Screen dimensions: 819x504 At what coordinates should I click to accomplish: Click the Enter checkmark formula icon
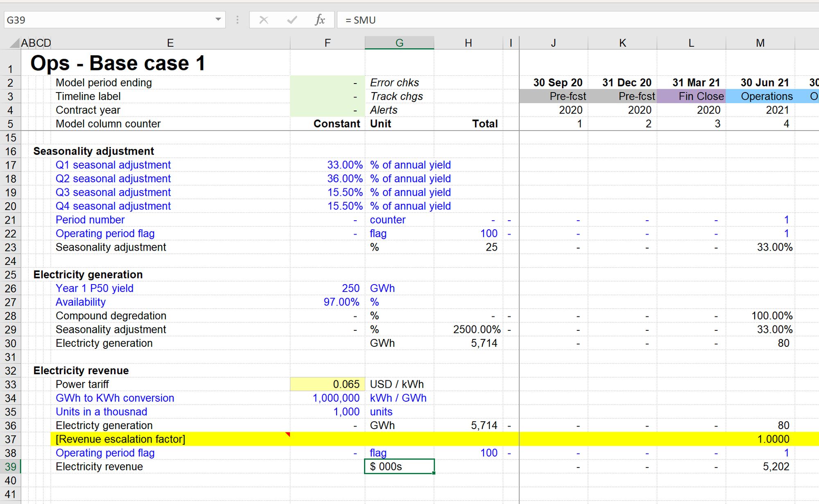tap(292, 20)
